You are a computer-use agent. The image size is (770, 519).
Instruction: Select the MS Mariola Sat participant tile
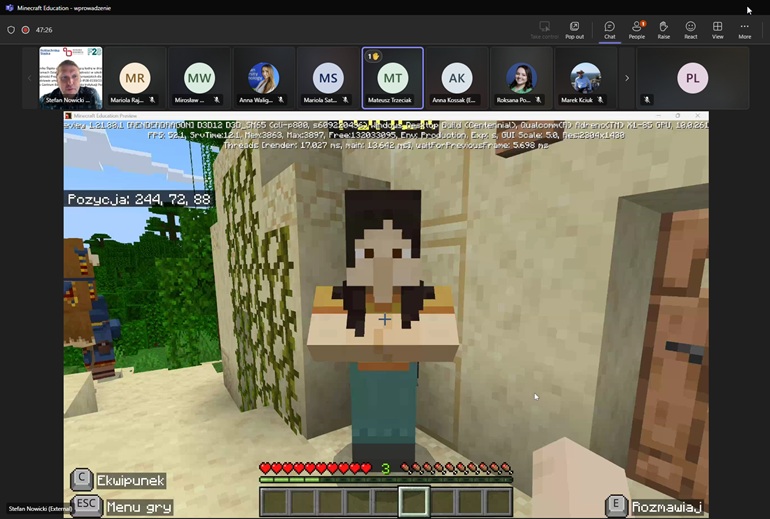[328, 78]
